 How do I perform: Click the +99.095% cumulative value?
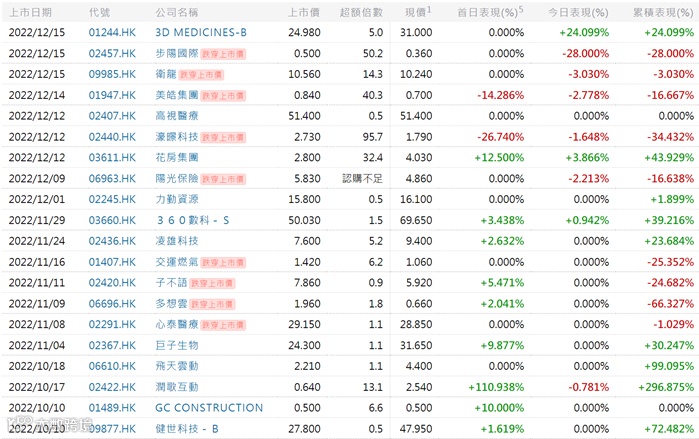pyautogui.click(x=669, y=366)
